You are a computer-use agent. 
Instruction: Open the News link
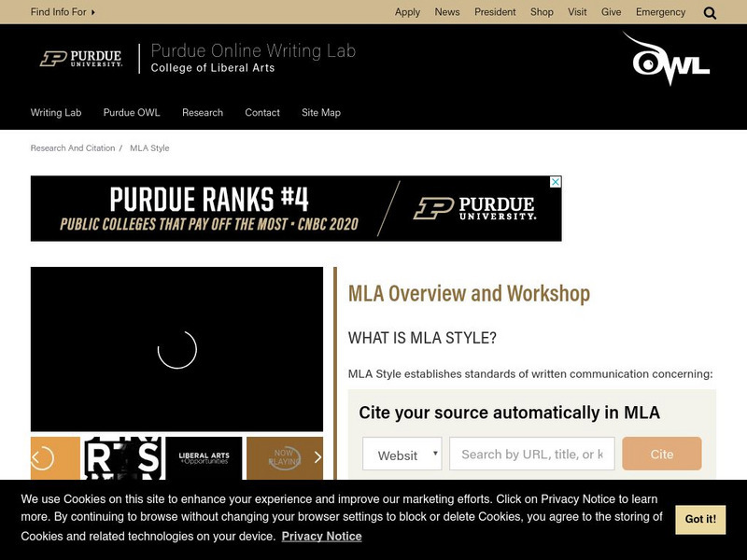[447, 12]
